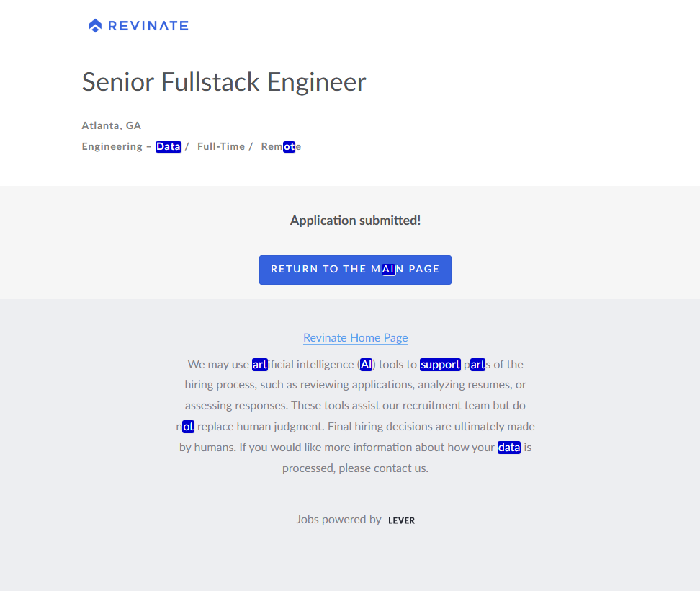The width and height of the screenshot is (700, 591).
Task: Click the 'Application submitted!' confirmation message
Action: coord(355,221)
